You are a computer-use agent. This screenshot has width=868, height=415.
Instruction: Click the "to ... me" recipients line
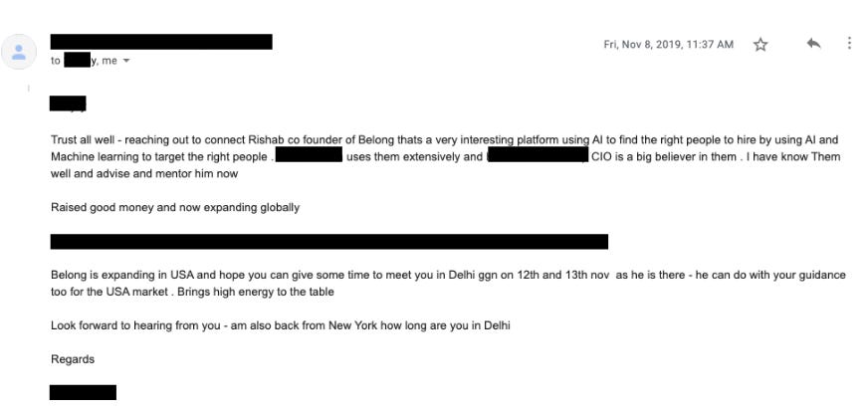click(88, 62)
